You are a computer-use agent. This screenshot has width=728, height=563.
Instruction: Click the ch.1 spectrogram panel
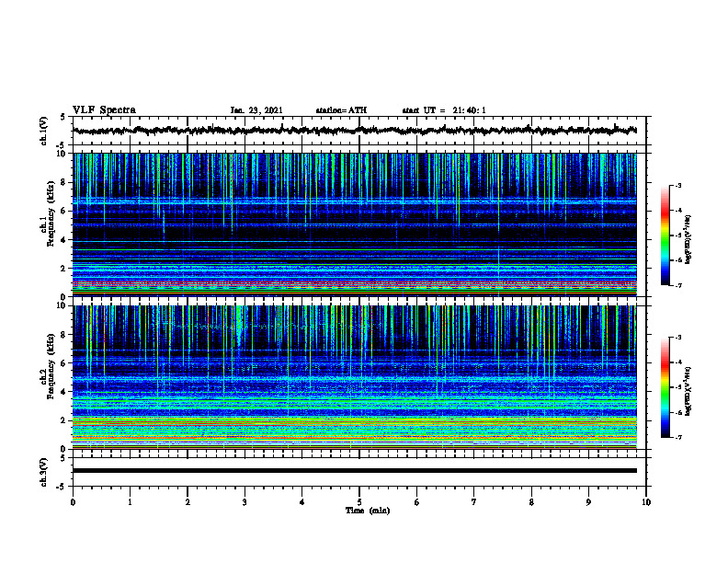(x=355, y=224)
